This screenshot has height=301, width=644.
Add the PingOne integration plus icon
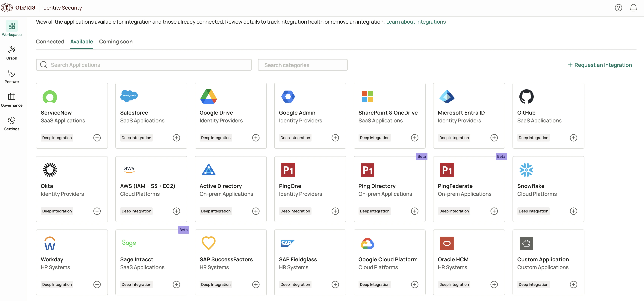(x=335, y=211)
